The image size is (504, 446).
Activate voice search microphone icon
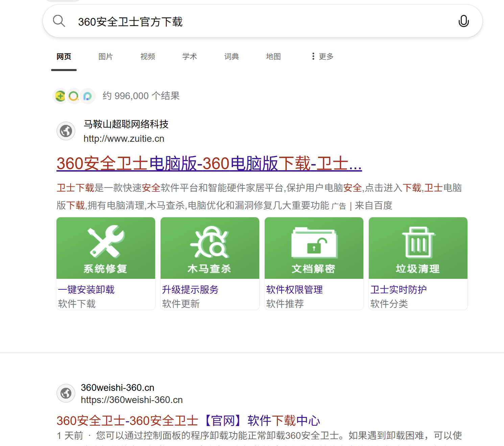(x=463, y=21)
